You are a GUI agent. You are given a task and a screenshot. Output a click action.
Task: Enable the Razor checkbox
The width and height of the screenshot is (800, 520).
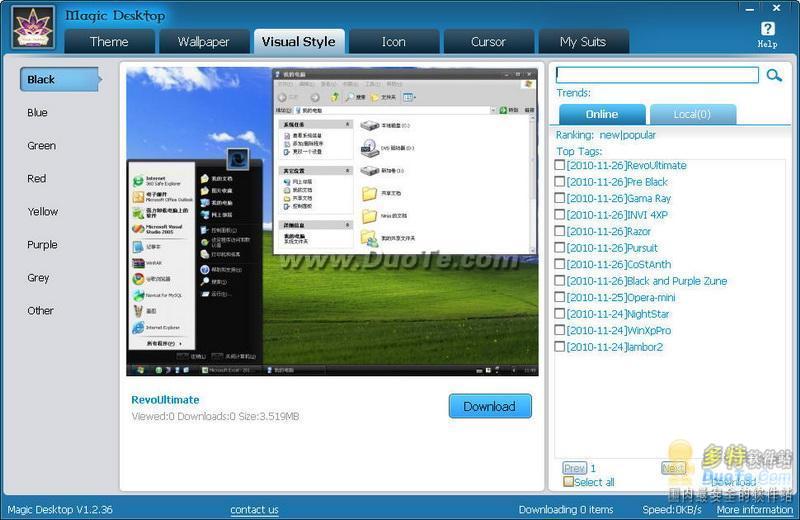560,231
